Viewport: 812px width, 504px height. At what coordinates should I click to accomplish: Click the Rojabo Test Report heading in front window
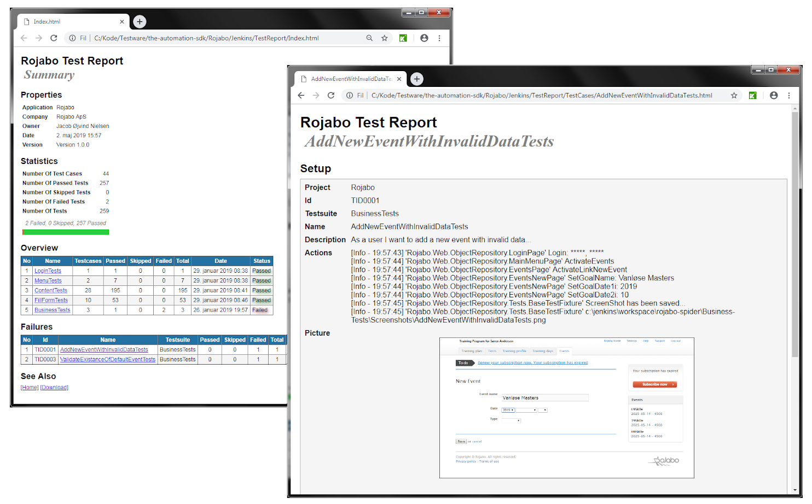tap(369, 122)
